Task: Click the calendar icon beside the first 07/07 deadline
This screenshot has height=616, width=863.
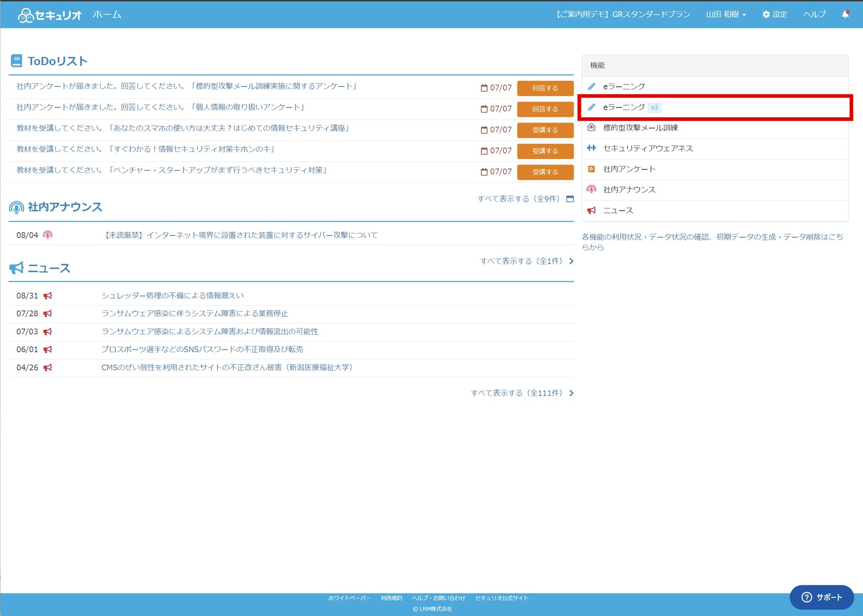Action: [484, 88]
